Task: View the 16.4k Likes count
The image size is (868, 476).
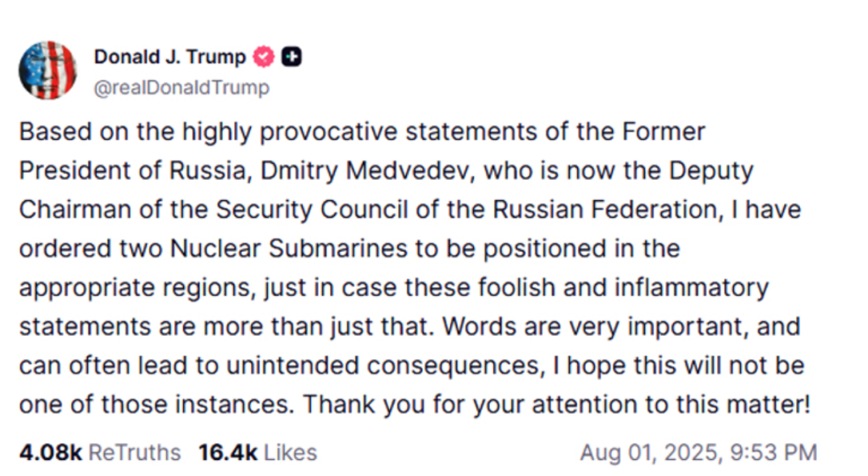Action: coord(227,453)
